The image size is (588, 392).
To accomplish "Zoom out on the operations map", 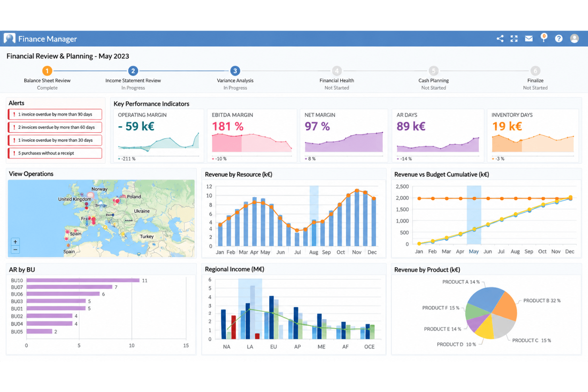I will [x=15, y=249].
